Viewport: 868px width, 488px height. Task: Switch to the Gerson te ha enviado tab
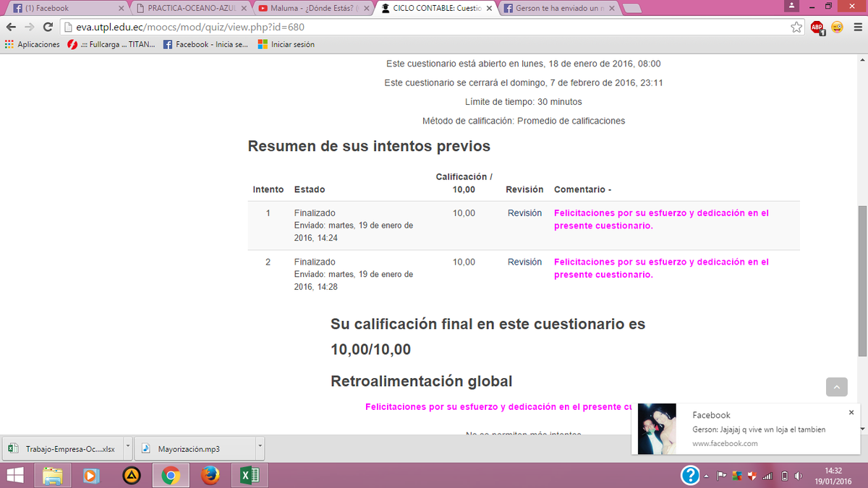point(558,9)
